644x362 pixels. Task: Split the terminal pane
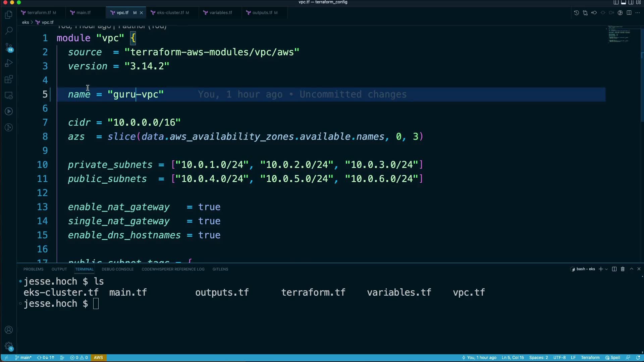[614, 269]
